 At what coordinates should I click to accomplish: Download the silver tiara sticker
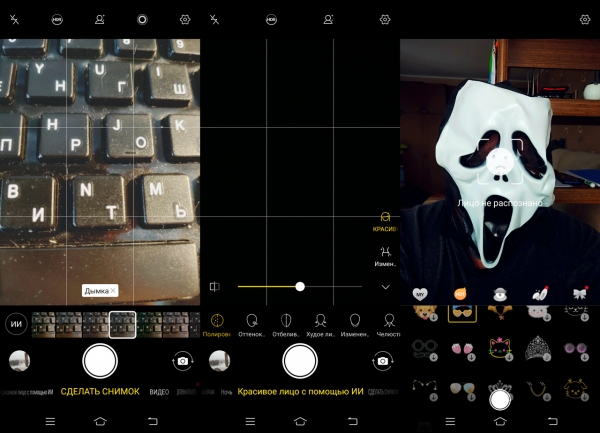[538, 348]
